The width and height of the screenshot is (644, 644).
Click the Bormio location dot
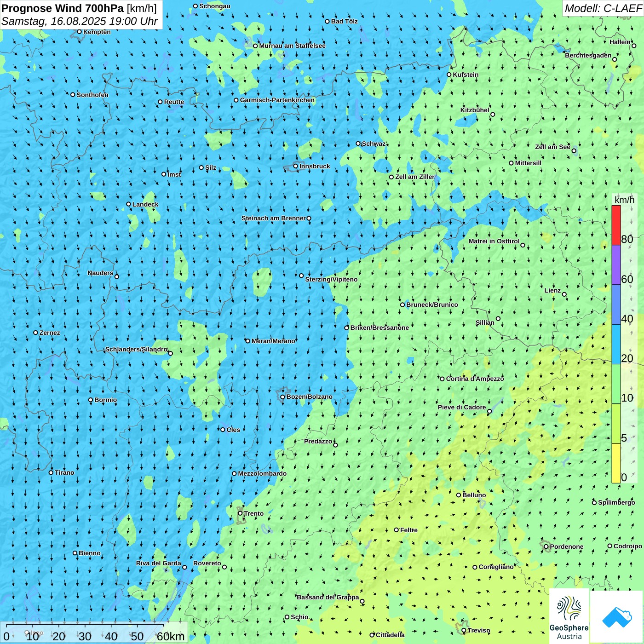[x=91, y=400]
